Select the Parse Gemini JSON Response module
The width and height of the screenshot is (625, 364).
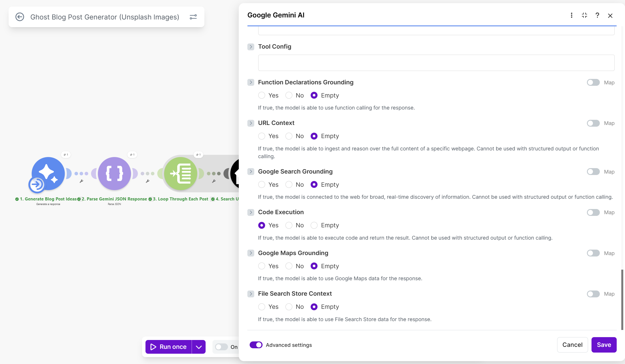click(x=114, y=173)
